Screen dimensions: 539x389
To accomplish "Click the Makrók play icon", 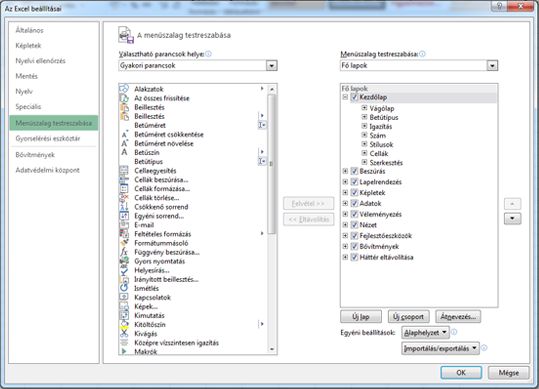I will click(x=124, y=351).
